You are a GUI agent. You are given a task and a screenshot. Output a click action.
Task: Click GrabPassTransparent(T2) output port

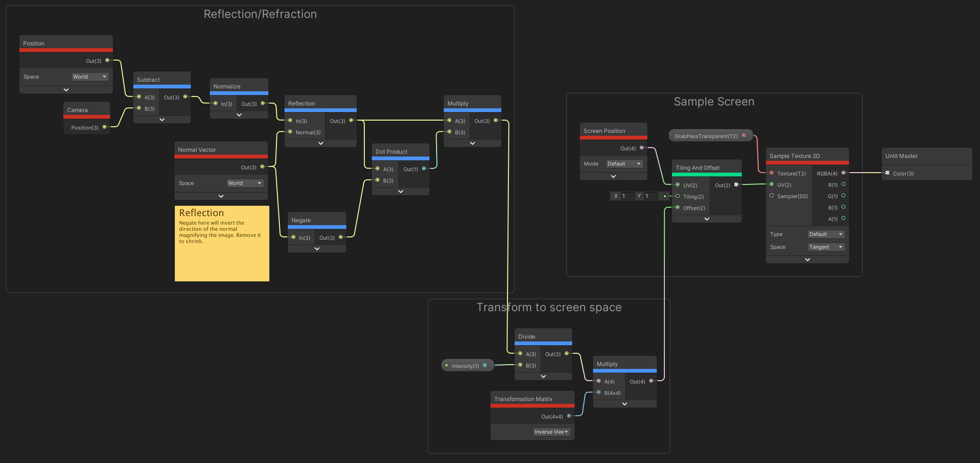point(744,135)
